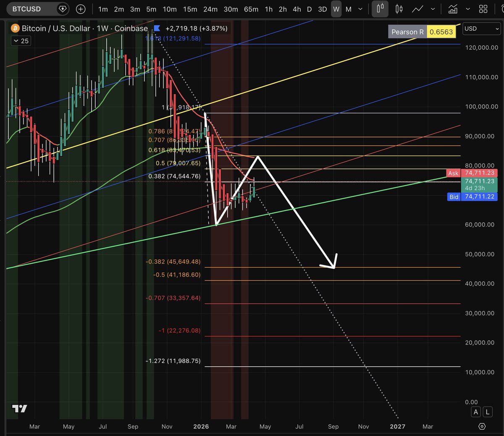The height and width of the screenshot is (436, 504).
Task: Open the Indicators chart icon
Action: point(453,9)
